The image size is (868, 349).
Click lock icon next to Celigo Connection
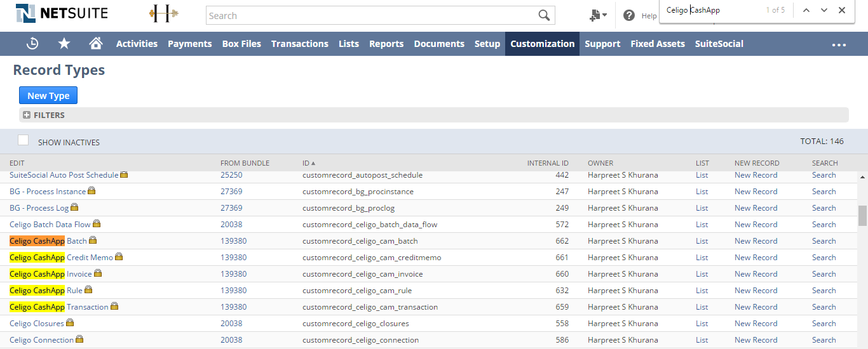pyautogui.click(x=79, y=339)
